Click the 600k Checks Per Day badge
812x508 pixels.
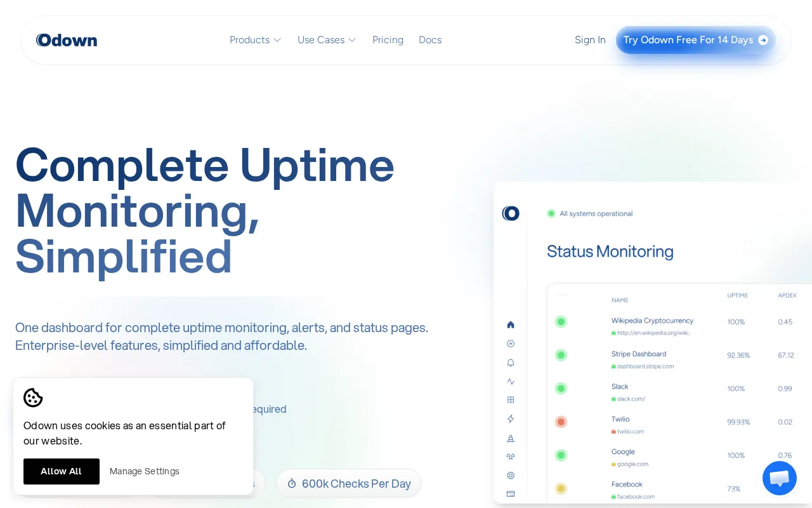click(349, 484)
